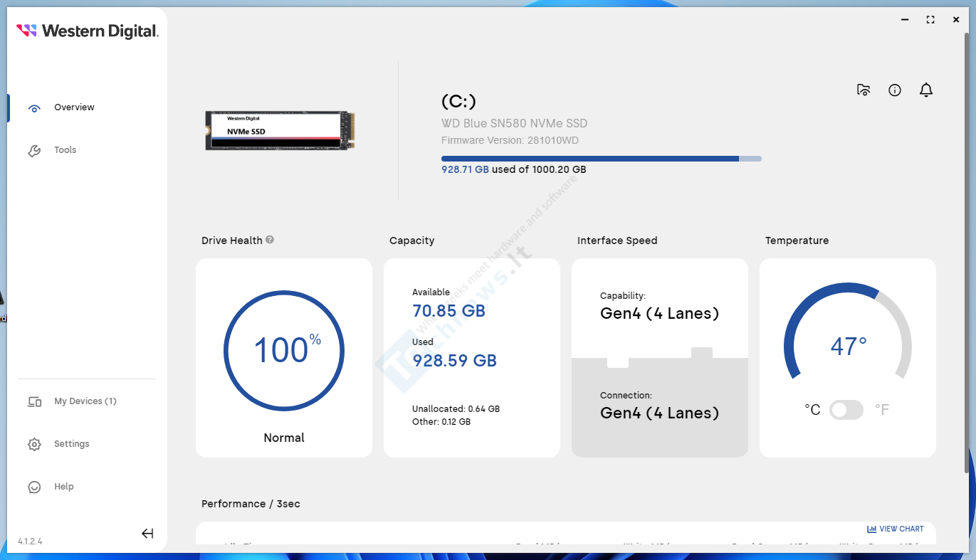Screen dimensions: 976x560
Task: Click the NVMe SSD drive image
Action: point(280,130)
